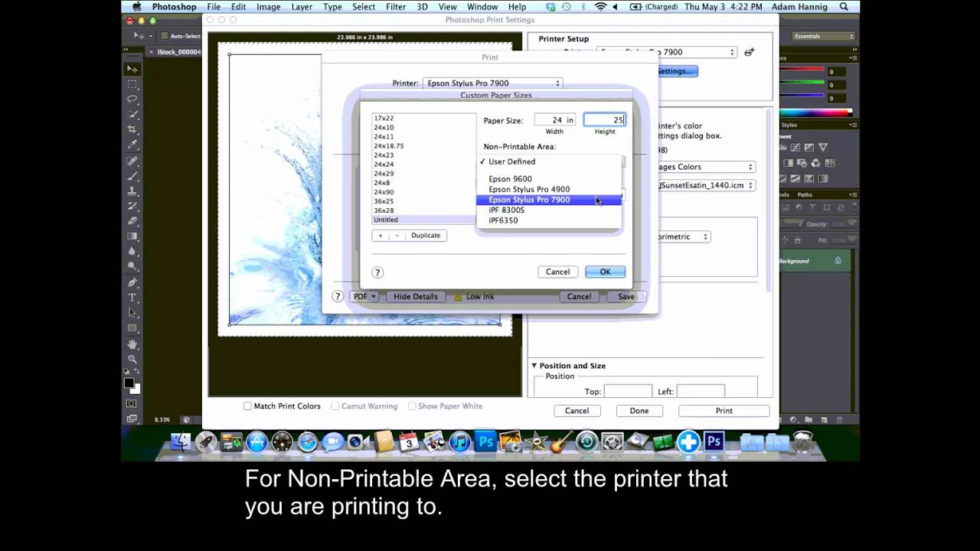This screenshot has height=551, width=980.
Task: Select the Gradient tool
Action: click(x=132, y=236)
